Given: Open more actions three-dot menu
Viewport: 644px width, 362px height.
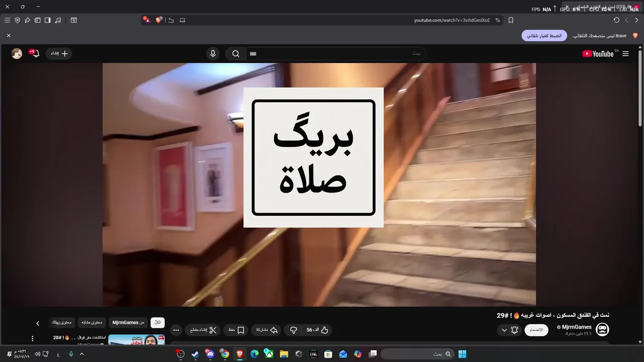Looking at the screenshot, I should pos(176,330).
